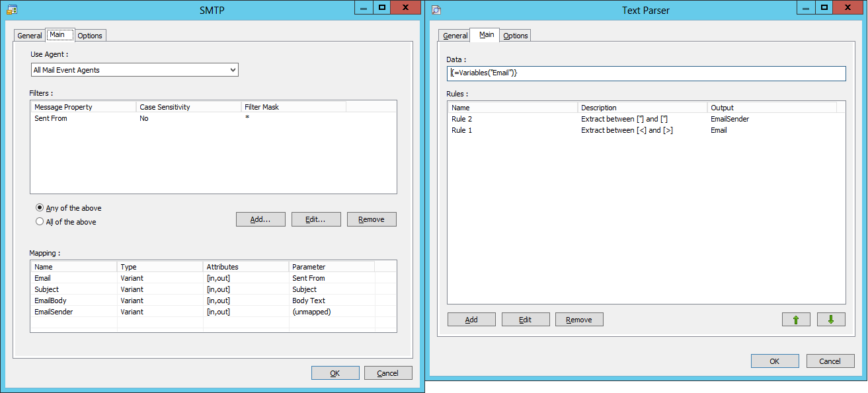Open Options tab in SMTP window
This screenshot has width=868, height=393.
(90, 36)
